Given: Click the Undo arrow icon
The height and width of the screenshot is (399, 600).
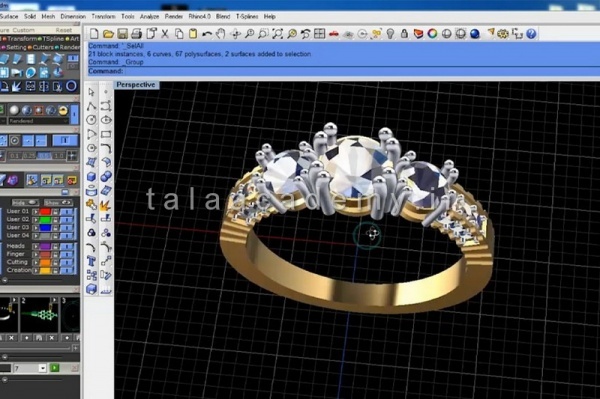Looking at the screenshot, I should 207,34.
